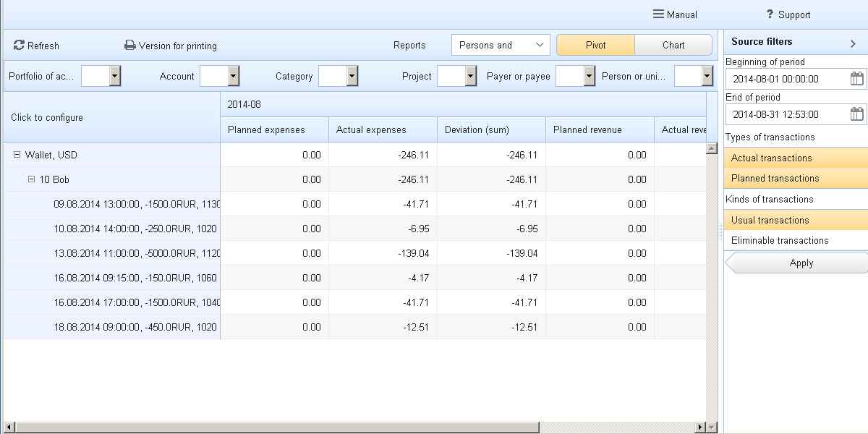Select the Pivot tab
The width and height of the screenshot is (868, 434).
click(x=595, y=45)
